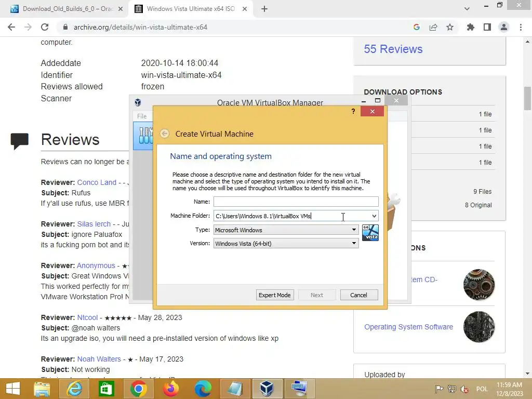The width and height of the screenshot is (532, 399).
Task: Open Conco Land reviewer link
Action: [97, 182]
